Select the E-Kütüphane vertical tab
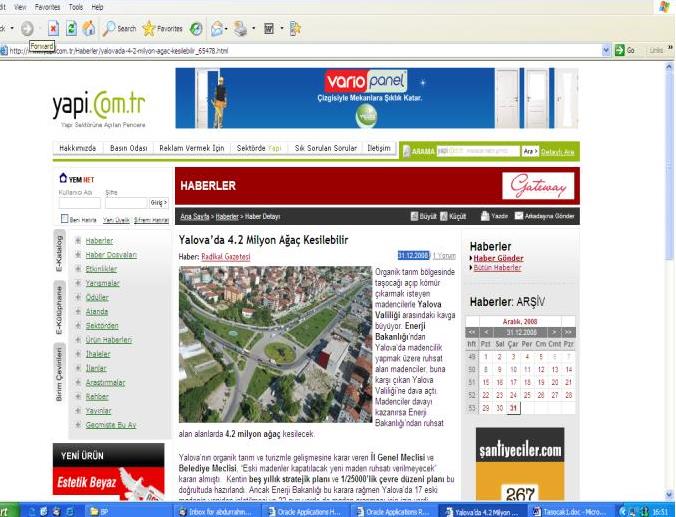676x517 pixels. (59, 309)
